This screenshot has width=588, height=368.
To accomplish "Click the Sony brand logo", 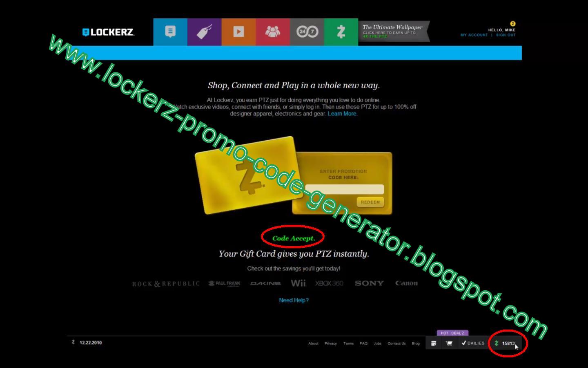I will (369, 283).
